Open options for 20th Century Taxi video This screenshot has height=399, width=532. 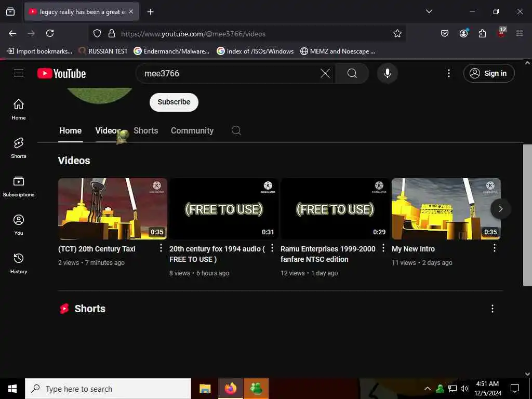161,248
